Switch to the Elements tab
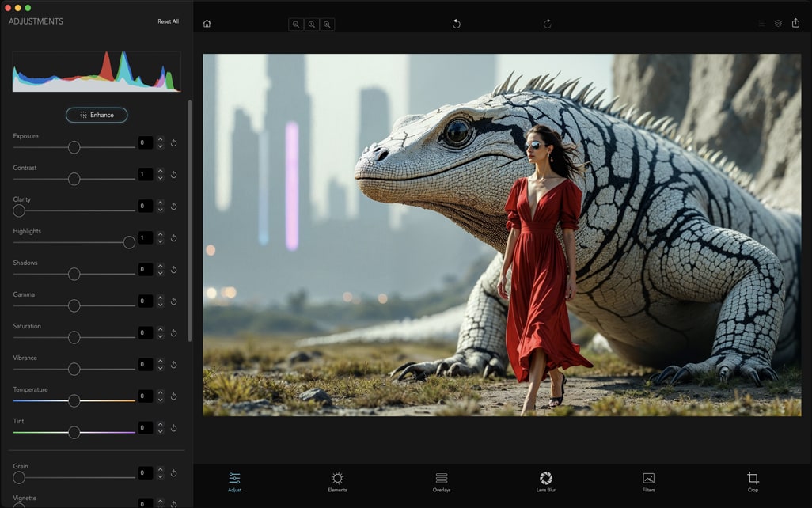812x508 pixels. (337, 482)
